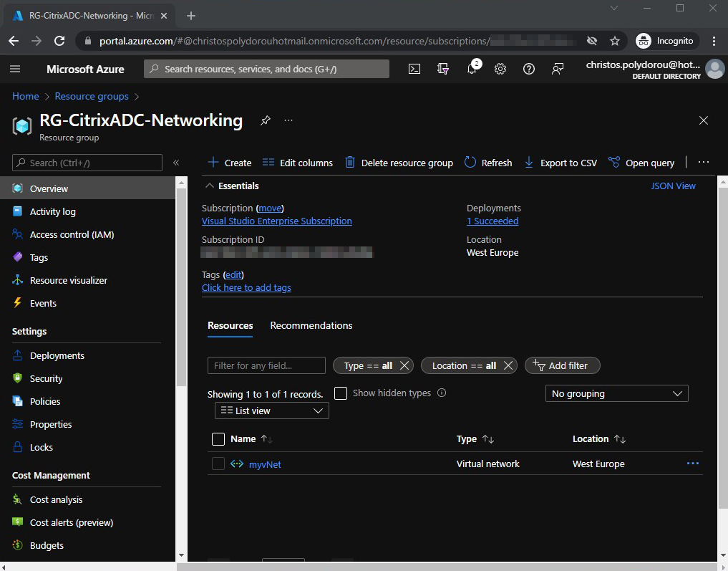Screen dimensions: 728x571
Task: Pin the resource group to dashboard
Action: [x=265, y=120]
